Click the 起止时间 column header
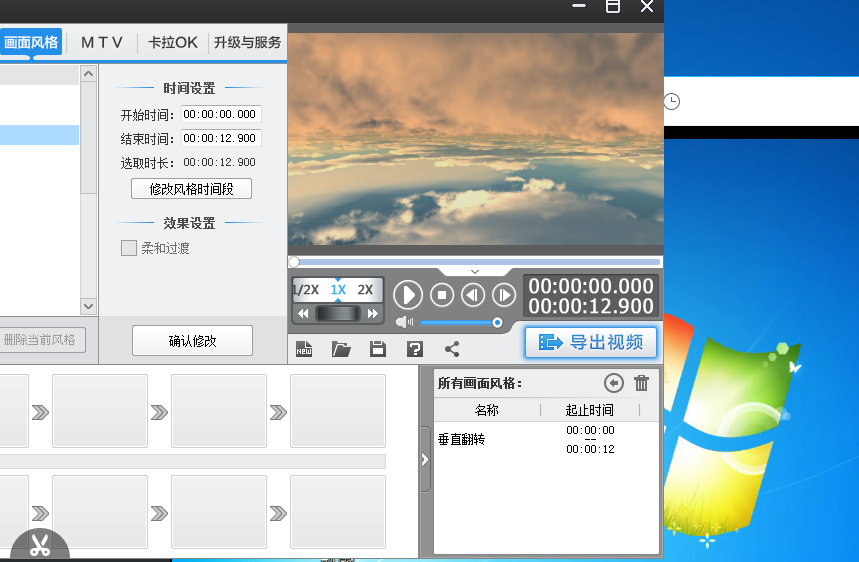The height and width of the screenshot is (562, 859). [x=590, y=410]
